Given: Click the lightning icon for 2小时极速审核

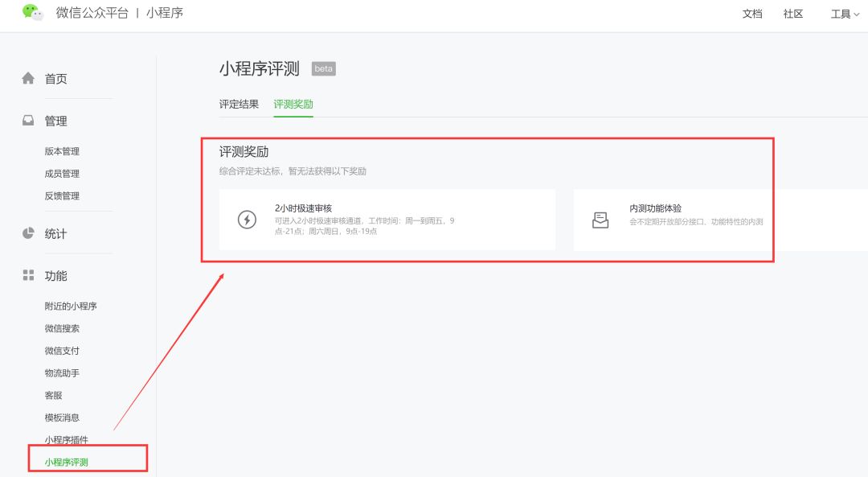Looking at the screenshot, I should (247, 220).
